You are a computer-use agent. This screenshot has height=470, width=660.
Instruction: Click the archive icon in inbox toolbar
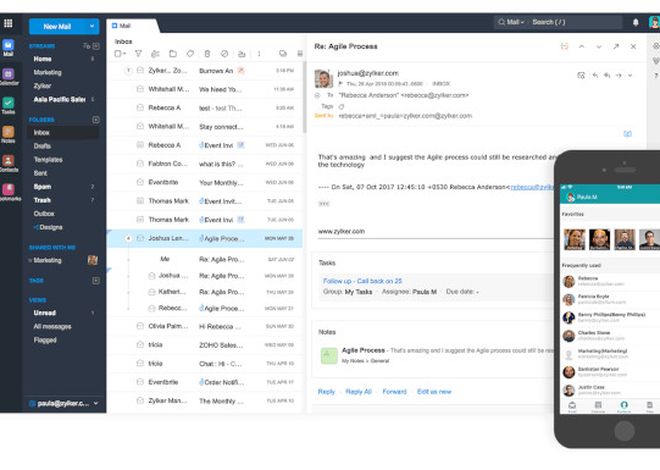tap(242, 53)
